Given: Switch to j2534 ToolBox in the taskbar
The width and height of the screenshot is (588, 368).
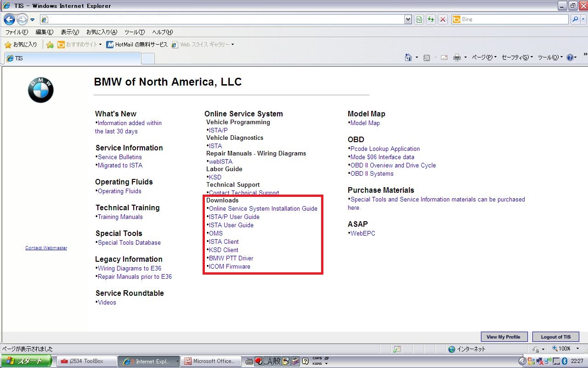Looking at the screenshot, I should click(87, 361).
